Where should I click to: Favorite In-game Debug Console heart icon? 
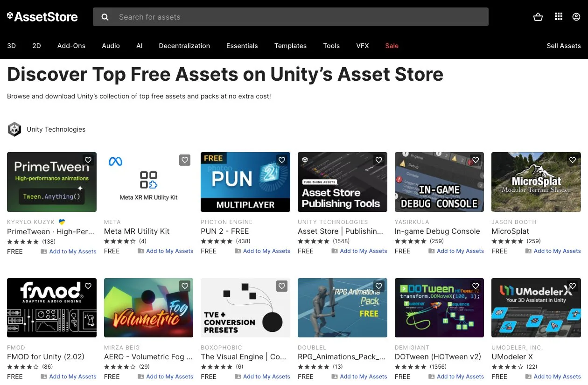476,160
